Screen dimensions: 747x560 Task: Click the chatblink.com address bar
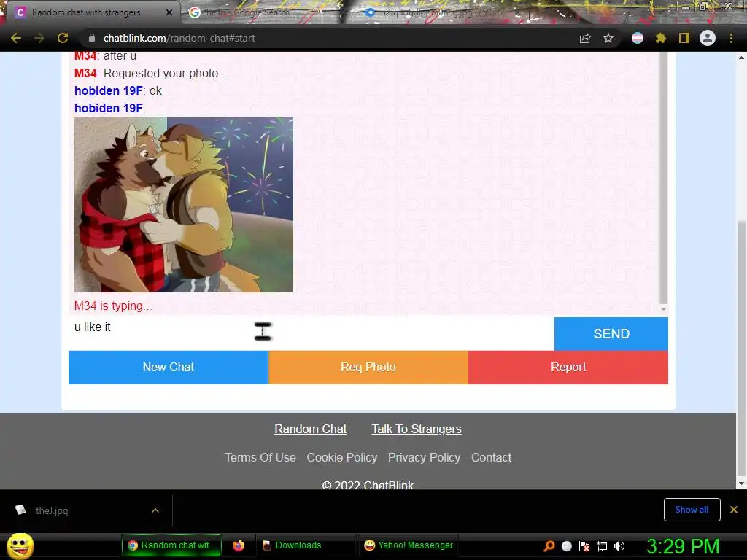pyautogui.click(x=329, y=38)
